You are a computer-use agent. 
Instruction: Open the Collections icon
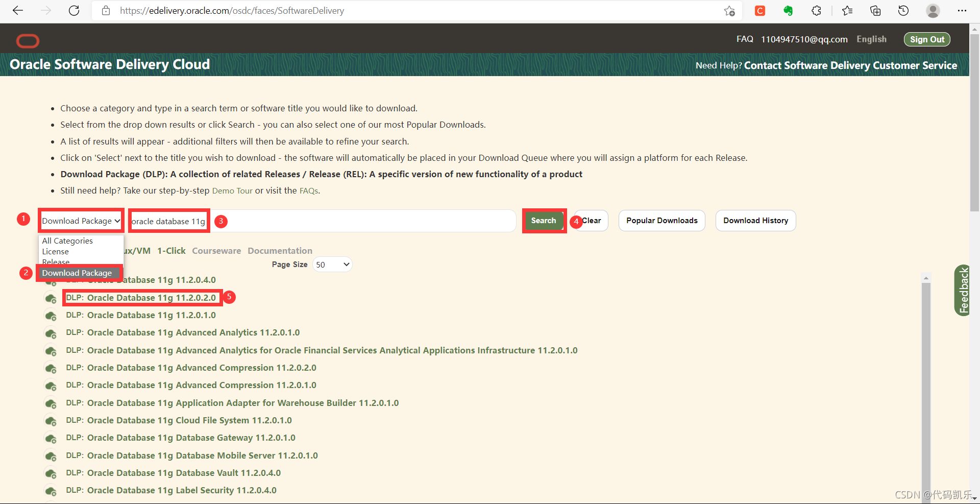875,11
